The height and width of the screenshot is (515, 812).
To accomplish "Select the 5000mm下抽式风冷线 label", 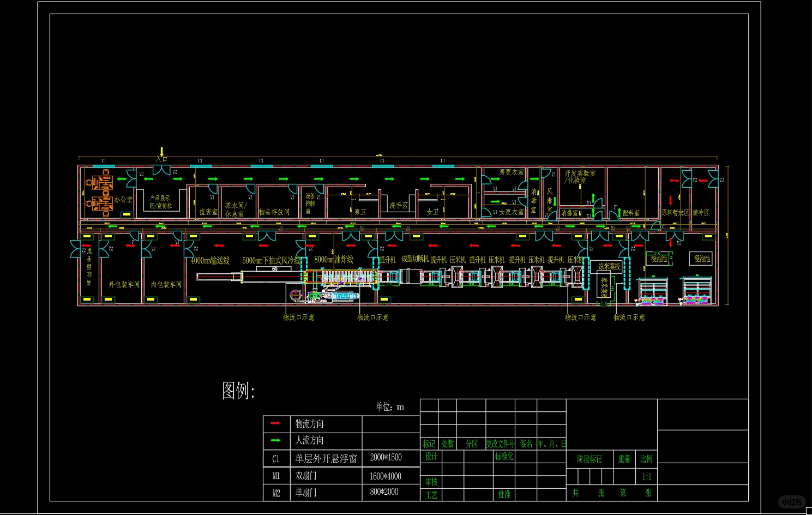I will (272, 261).
